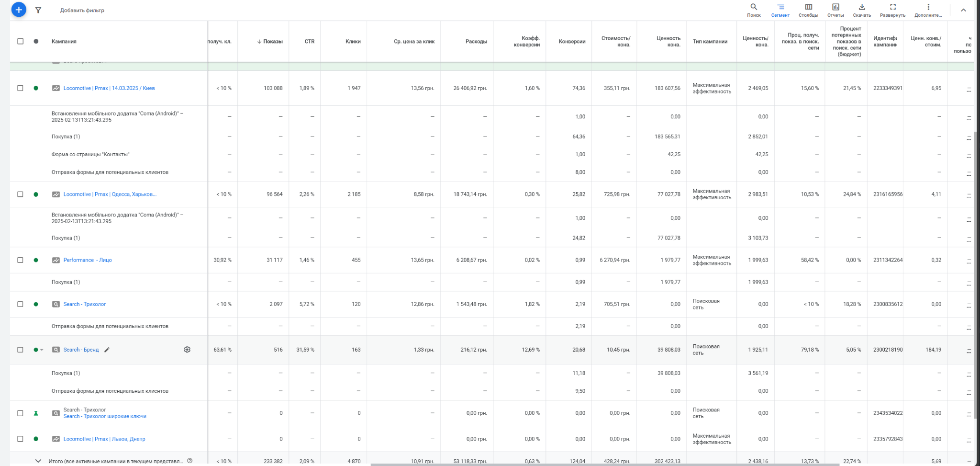Image resolution: width=980 pixels, height=466 pixels.
Task: Check the Performance - Лицо campaign checkbox
Action: pos(20,260)
